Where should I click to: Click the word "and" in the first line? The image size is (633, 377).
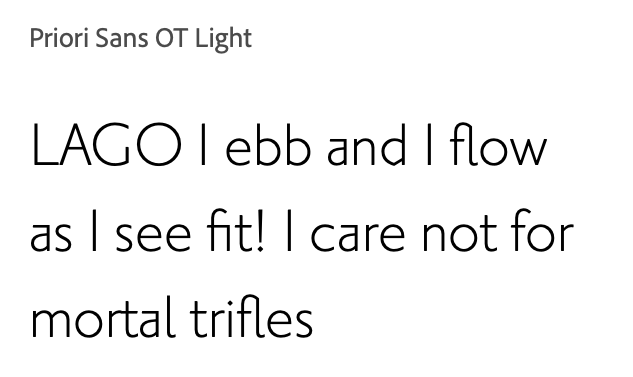coord(366,145)
